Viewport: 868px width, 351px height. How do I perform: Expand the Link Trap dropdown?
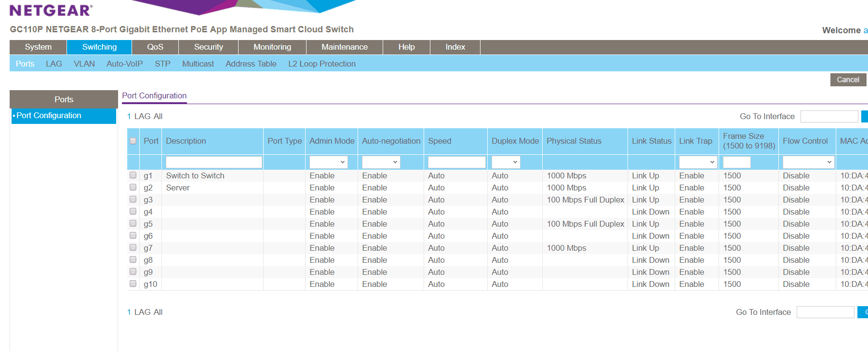698,162
